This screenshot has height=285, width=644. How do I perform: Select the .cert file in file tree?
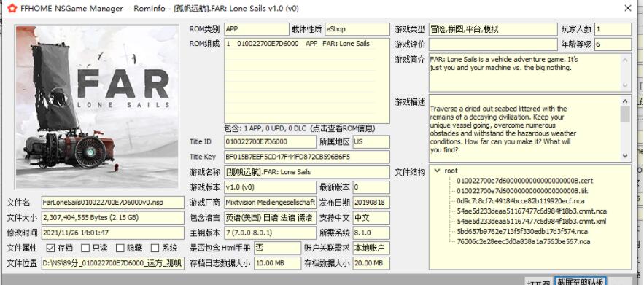click(x=525, y=181)
